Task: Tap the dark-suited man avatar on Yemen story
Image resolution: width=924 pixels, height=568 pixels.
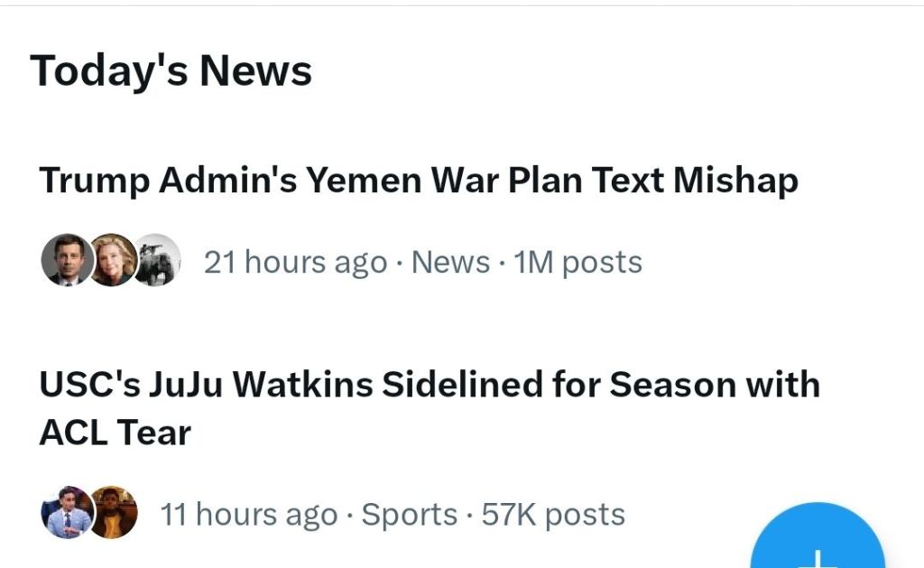Action: [66, 261]
